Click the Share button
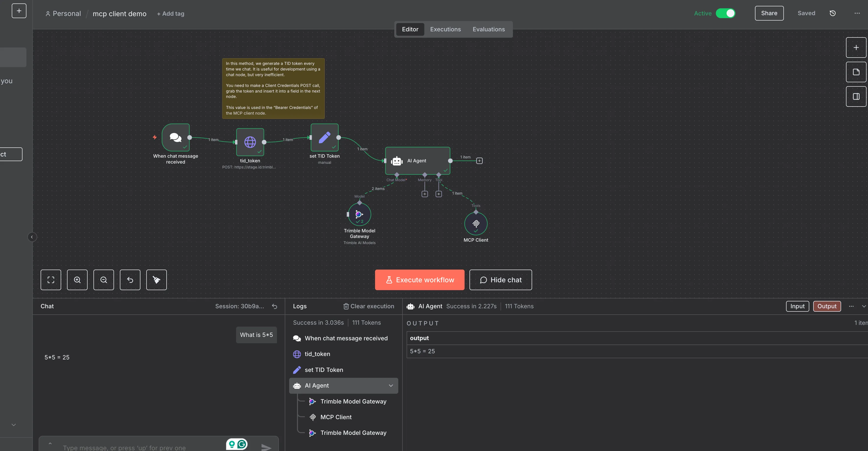This screenshot has height=451, width=868. click(769, 13)
